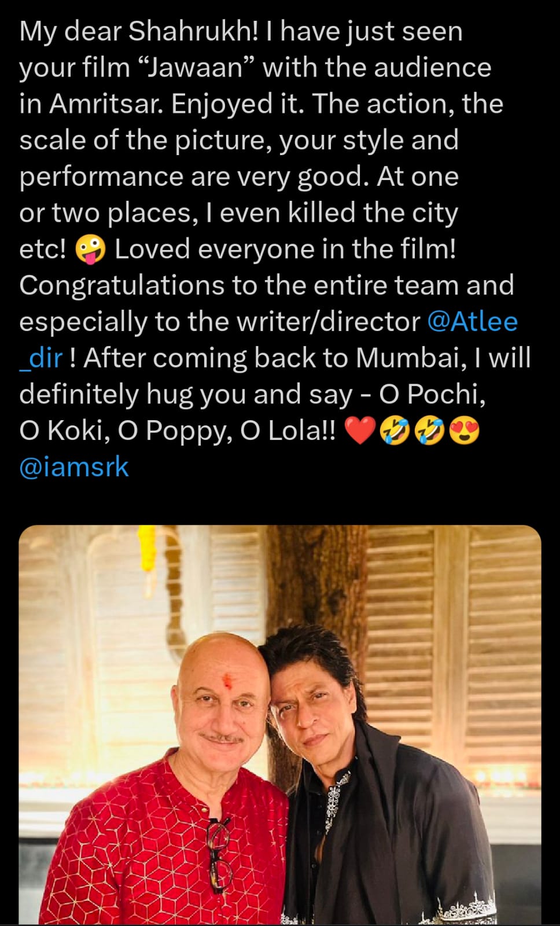
Task: Tap the yellow garland in the photo
Action: [x=147, y=547]
